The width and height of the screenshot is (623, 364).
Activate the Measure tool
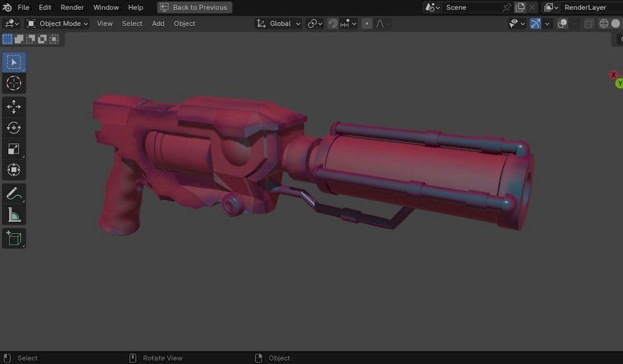[x=14, y=215]
